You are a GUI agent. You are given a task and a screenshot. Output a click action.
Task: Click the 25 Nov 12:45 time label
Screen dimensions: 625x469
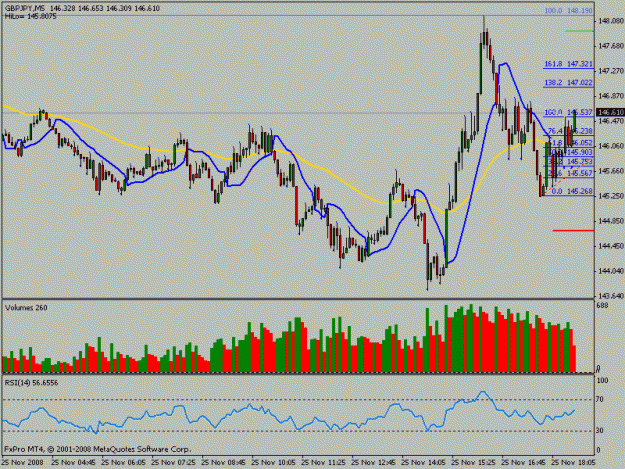[x=373, y=463]
